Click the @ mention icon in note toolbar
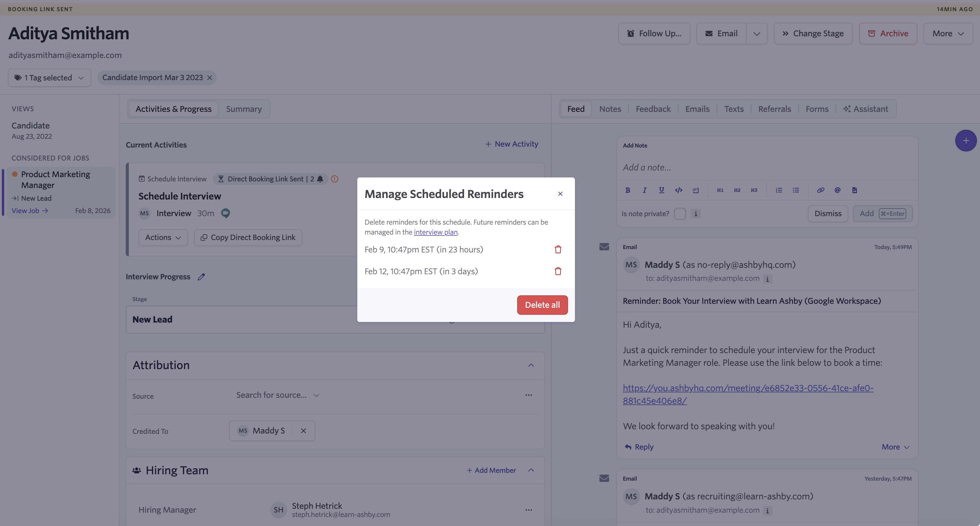980x526 pixels. click(x=837, y=190)
